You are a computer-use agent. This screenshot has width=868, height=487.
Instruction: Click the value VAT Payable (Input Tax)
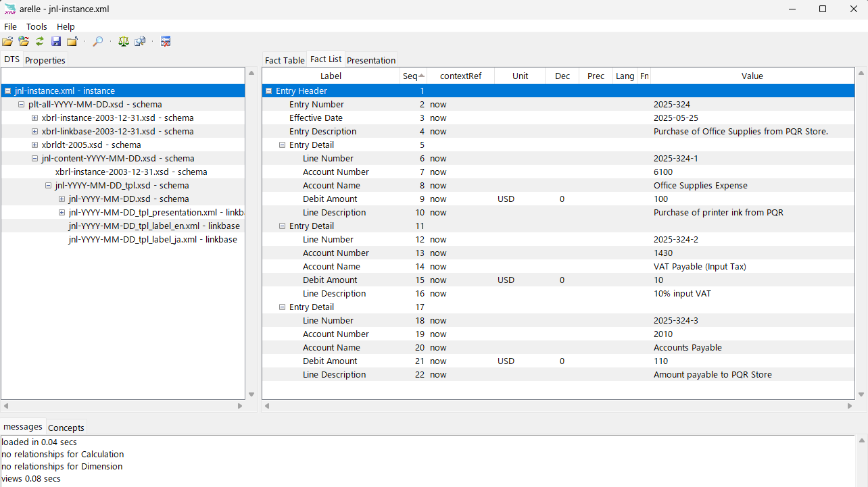click(x=700, y=266)
